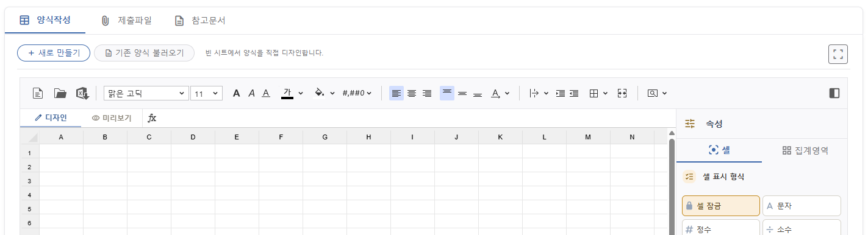Align cell content to top
868x235 pixels.
click(447, 93)
